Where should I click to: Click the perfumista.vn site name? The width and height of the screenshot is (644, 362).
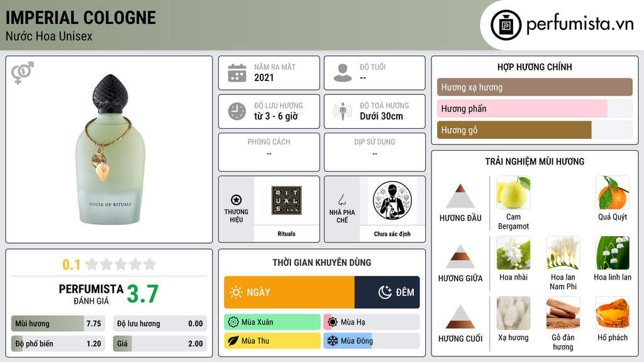pos(580,25)
